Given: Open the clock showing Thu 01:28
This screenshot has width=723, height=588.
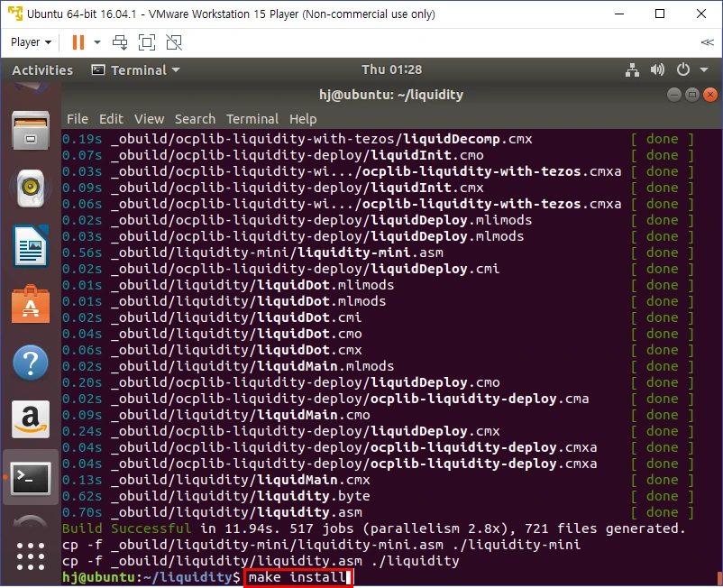Looking at the screenshot, I should 391,69.
